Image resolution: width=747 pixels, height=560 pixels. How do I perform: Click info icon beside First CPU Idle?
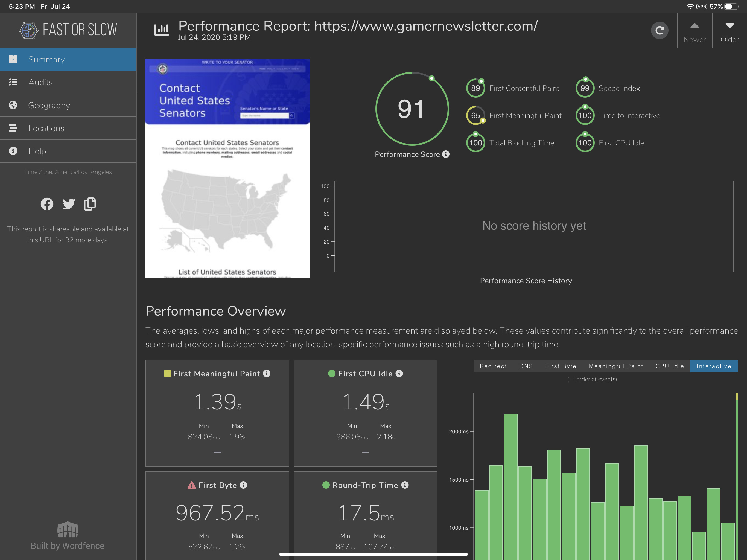(399, 373)
